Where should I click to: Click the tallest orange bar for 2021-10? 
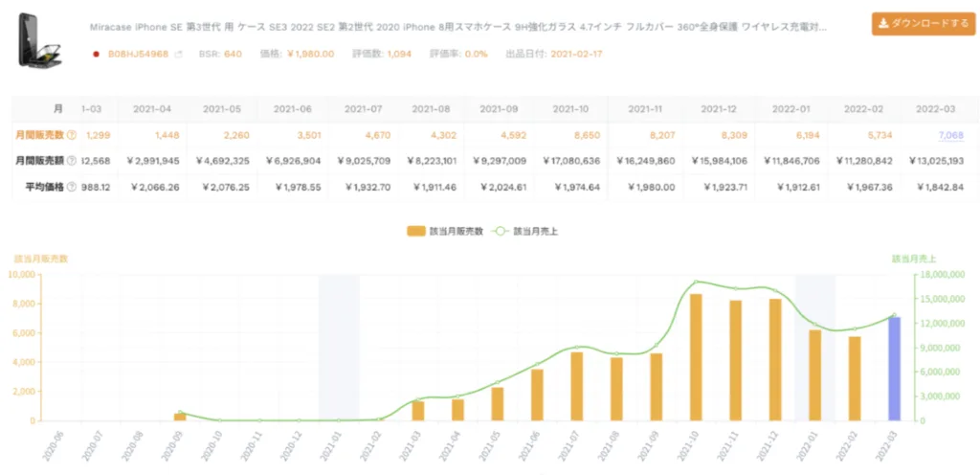696,357
